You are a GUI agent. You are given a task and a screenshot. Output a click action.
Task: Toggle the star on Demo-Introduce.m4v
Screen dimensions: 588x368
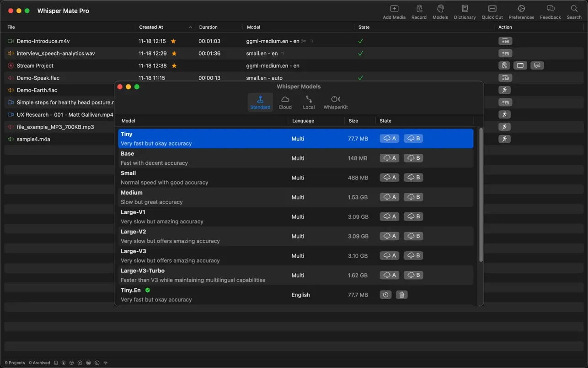point(173,41)
